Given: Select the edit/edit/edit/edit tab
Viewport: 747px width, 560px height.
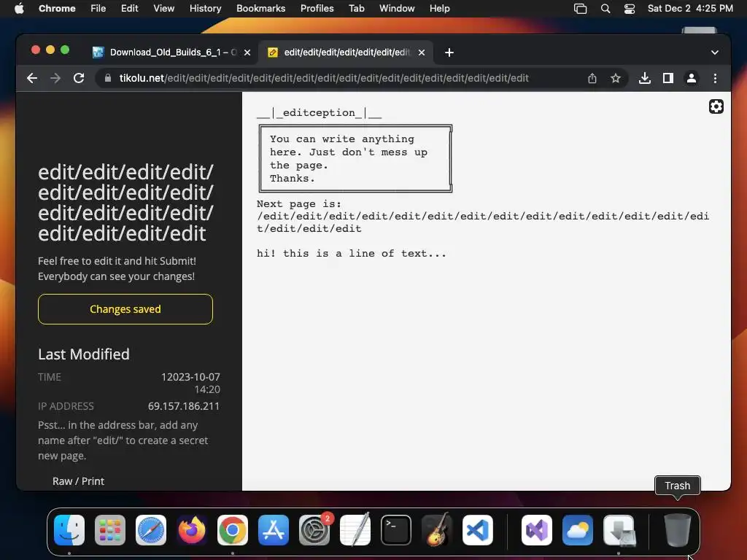Looking at the screenshot, I should click(x=347, y=52).
